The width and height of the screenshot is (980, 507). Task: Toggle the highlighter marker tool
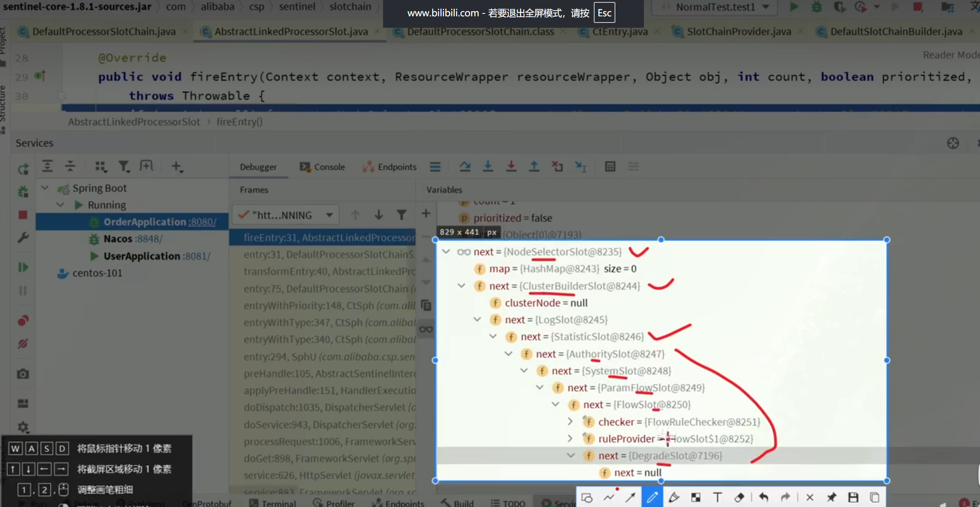tap(674, 497)
